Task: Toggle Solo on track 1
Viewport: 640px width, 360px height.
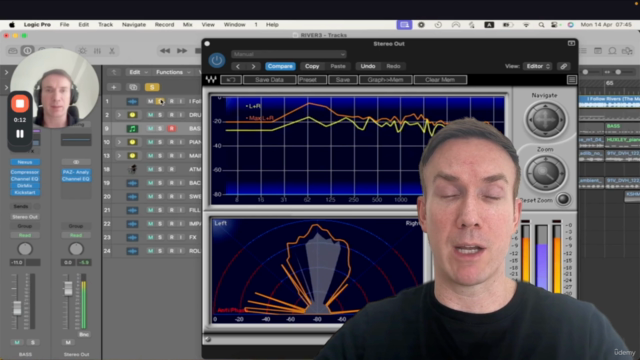Action: tap(160, 101)
